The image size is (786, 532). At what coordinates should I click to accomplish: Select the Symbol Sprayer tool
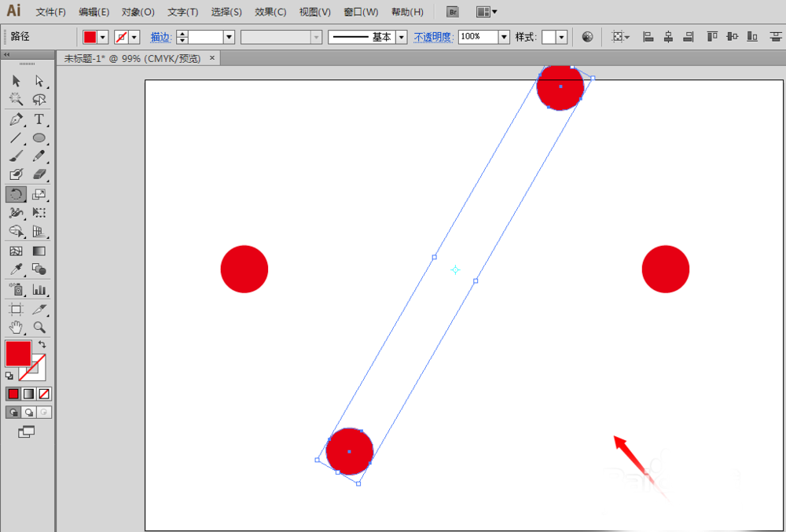coord(17,289)
